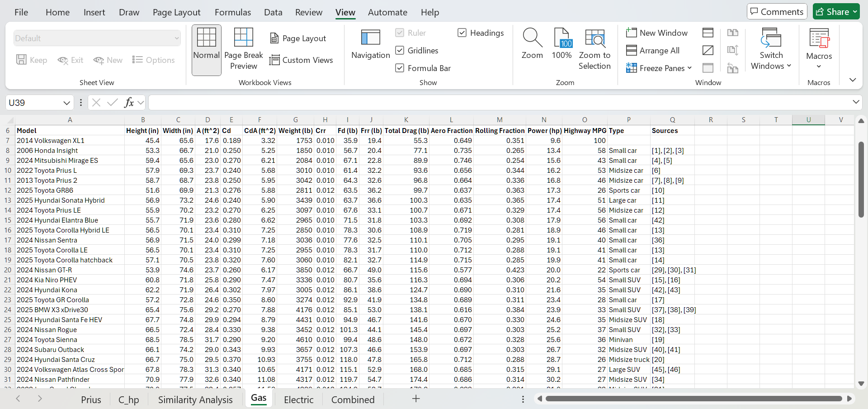This screenshot has height=409, width=868.
Task: Select cell with 2006 Honda Insight
Action: click(x=70, y=151)
